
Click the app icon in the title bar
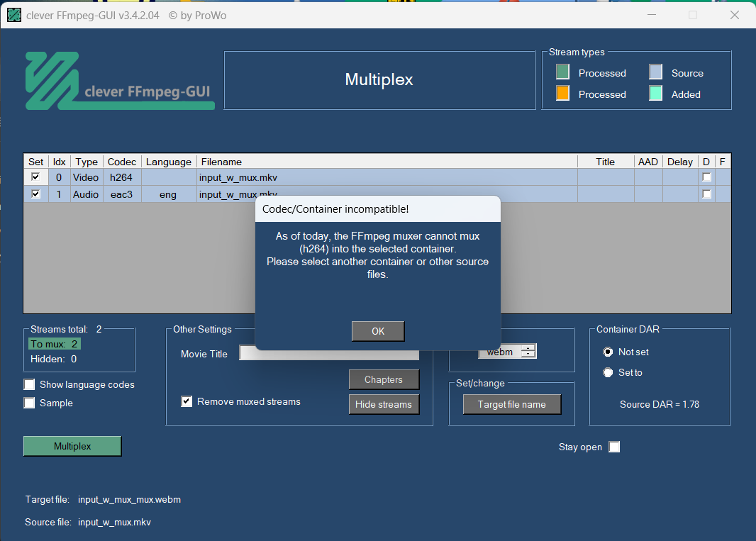pos(14,16)
